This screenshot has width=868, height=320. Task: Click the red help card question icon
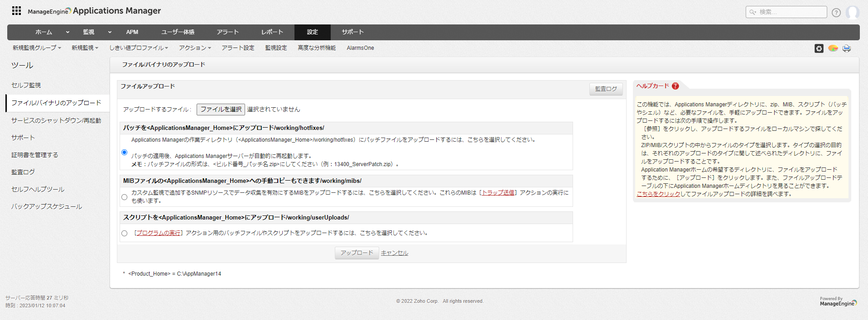tap(675, 86)
